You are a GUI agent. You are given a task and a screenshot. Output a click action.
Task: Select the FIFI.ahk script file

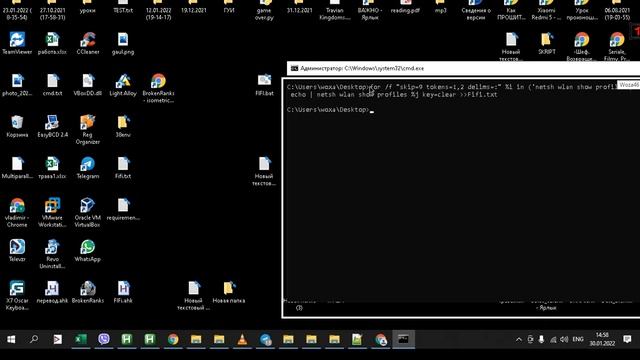click(x=123, y=292)
